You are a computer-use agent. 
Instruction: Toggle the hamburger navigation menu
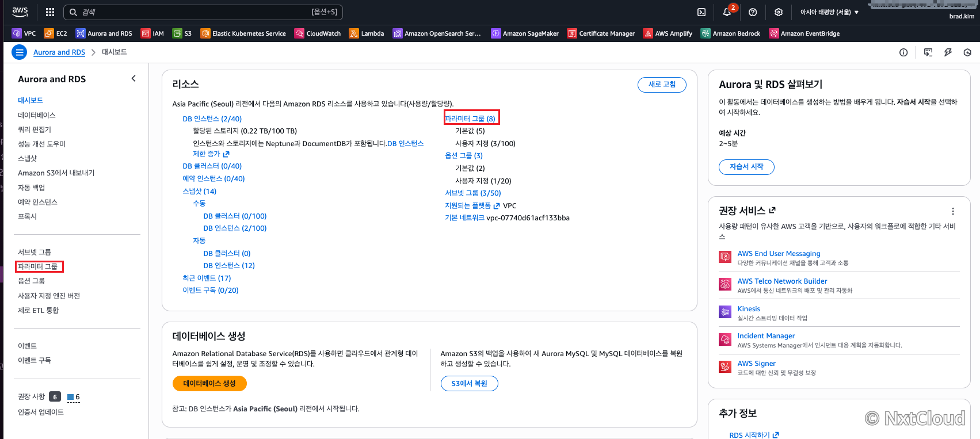pos(20,52)
